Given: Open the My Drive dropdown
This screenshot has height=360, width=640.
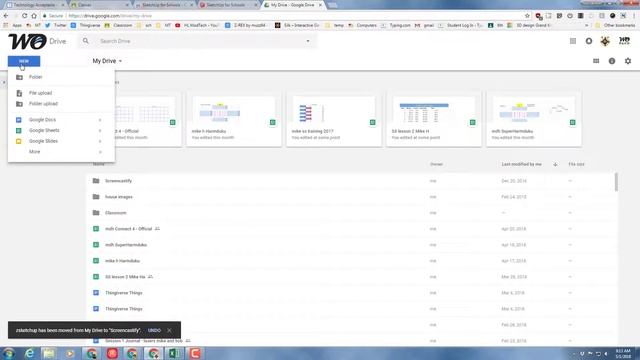Looking at the screenshot, I should (x=107, y=61).
